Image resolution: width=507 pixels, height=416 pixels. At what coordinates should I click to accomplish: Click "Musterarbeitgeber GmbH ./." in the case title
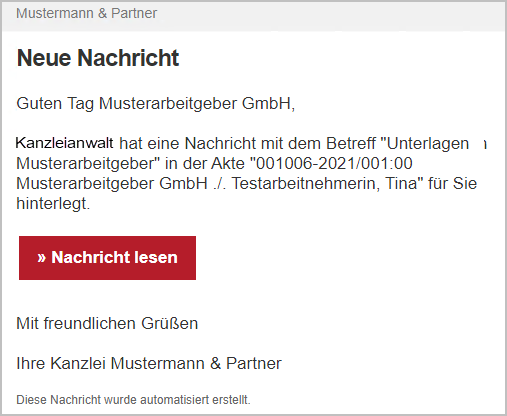point(121,184)
